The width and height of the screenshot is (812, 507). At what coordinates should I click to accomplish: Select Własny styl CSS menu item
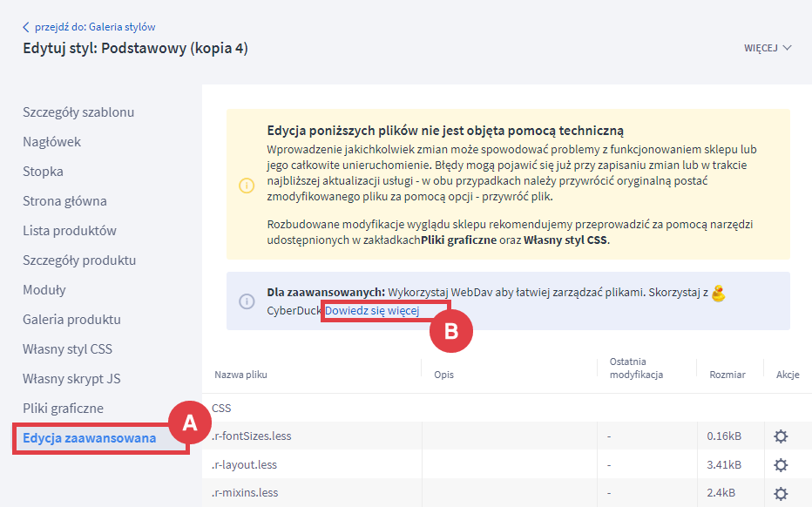coord(67,349)
